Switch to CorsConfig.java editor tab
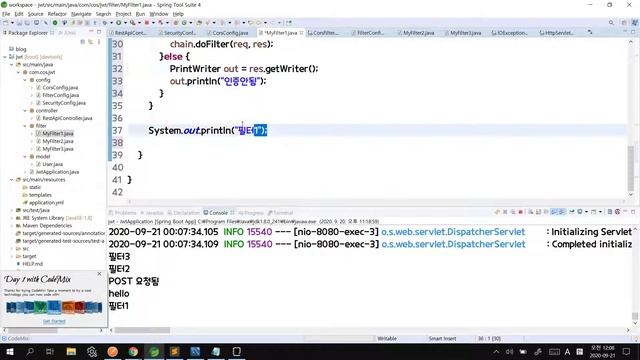Screen dimensions: 640x360 coord(228,33)
